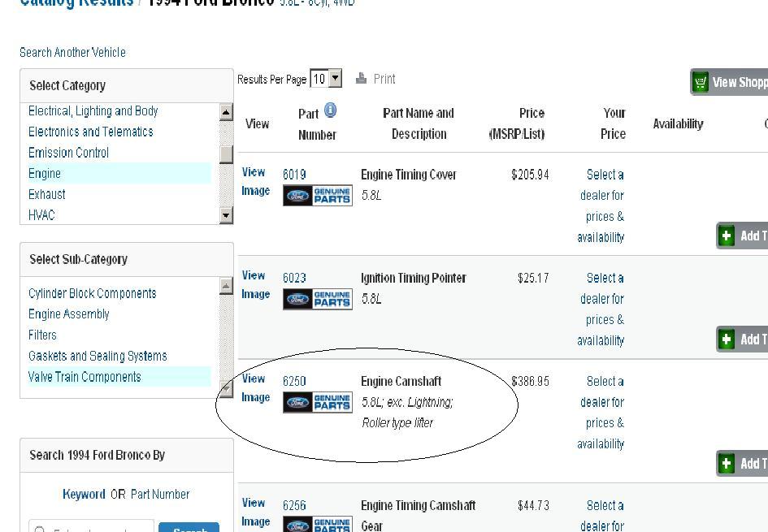Select Engine Assembly sub-category
This screenshot has height=532, width=768.
point(68,314)
